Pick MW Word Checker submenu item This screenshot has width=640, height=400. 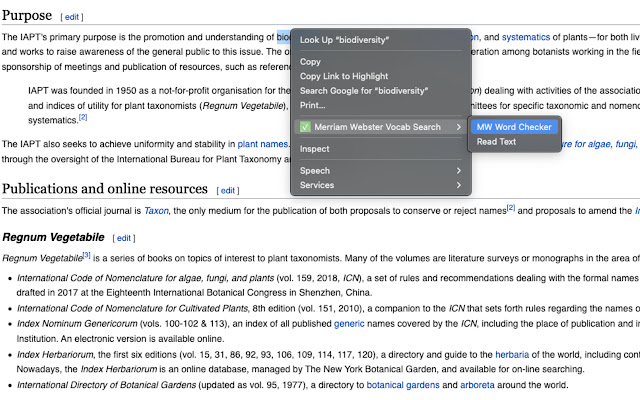(x=514, y=127)
